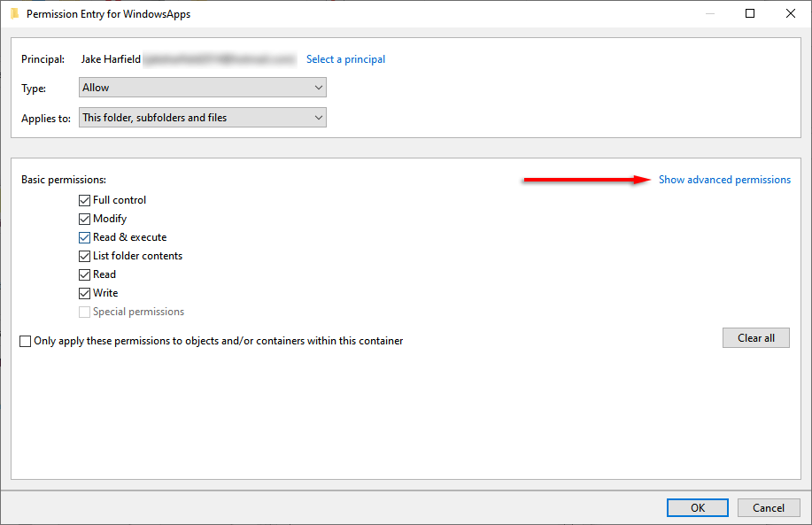
Task: Open the Applies to dropdown
Action: click(x=203, y=118)
